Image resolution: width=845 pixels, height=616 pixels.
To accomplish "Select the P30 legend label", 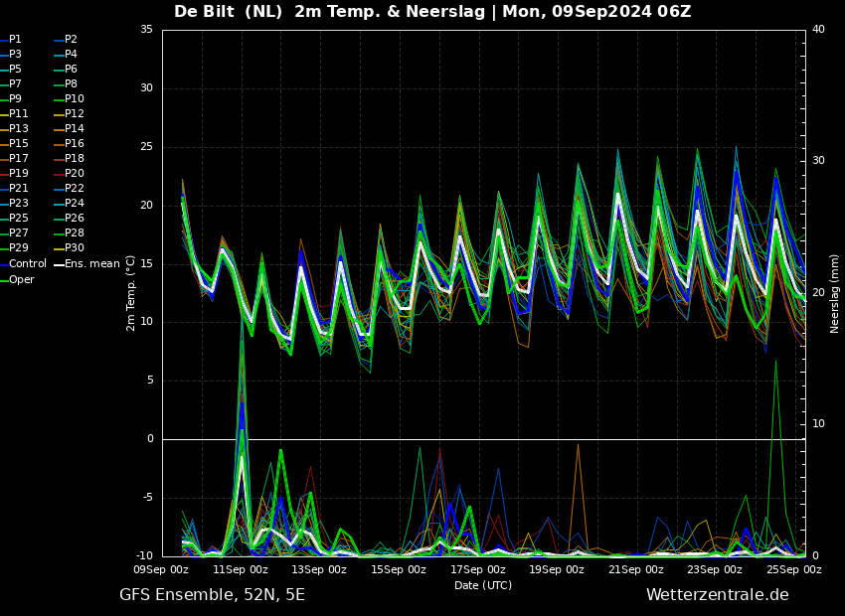I will pyautogui.click(x=75, y=248).
